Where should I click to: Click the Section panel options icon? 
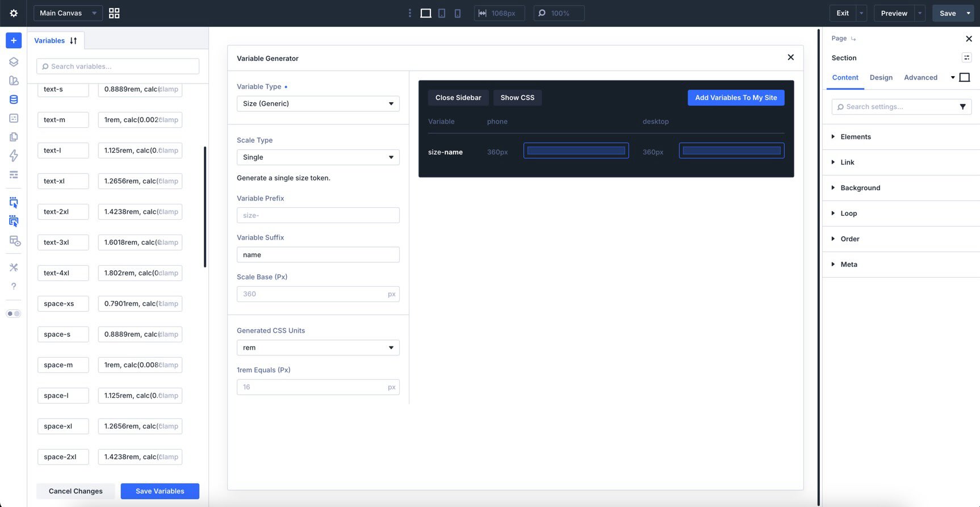(x=966, y=57)
